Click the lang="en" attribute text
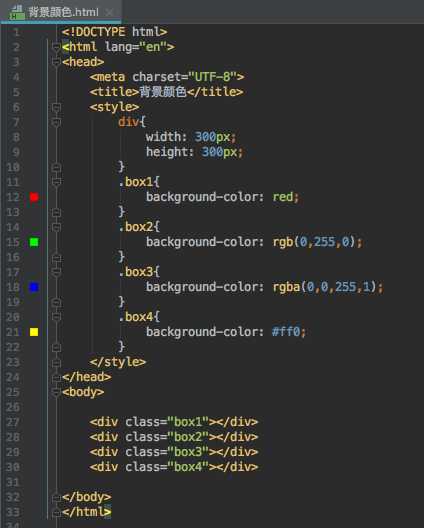 coord(136,47)
